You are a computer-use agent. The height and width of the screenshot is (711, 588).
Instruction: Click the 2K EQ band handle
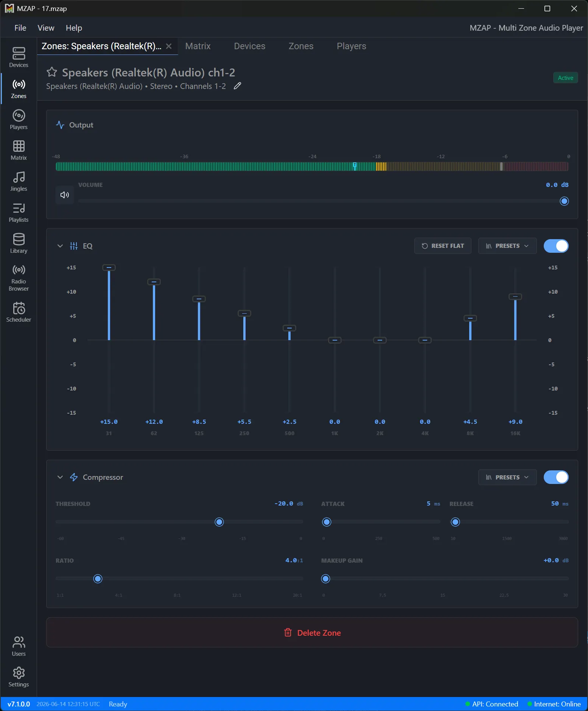coord(380,340)
